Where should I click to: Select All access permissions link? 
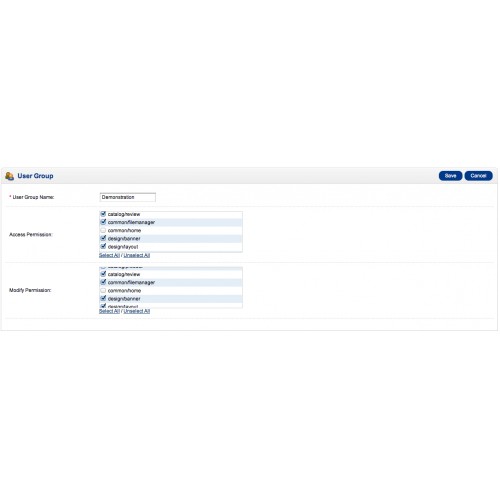pyautogui.click(x=109, y=255)
